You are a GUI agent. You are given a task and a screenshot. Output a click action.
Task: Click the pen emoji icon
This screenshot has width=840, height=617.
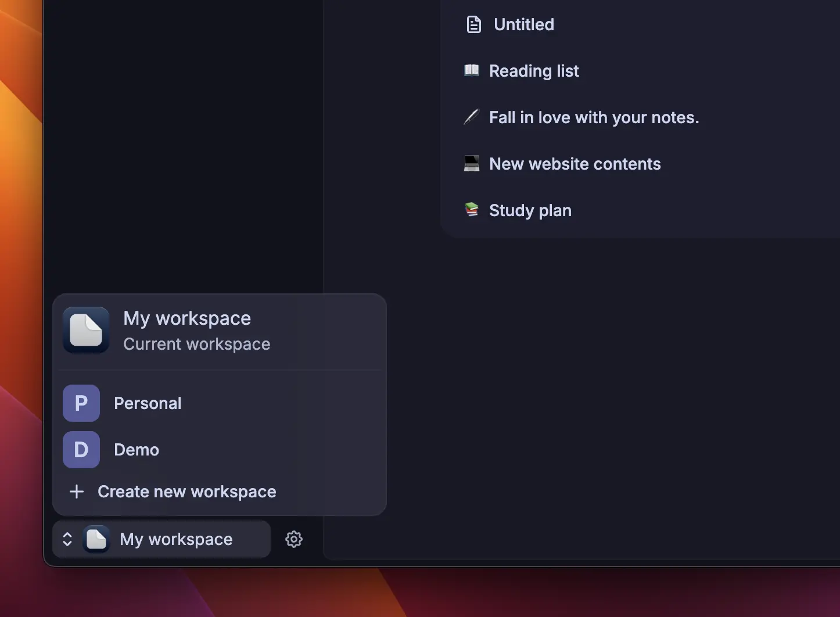(472, 117)
